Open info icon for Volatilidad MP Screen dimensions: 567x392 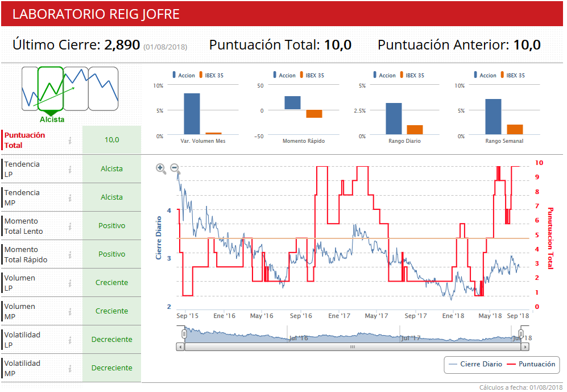coord(70,369)
